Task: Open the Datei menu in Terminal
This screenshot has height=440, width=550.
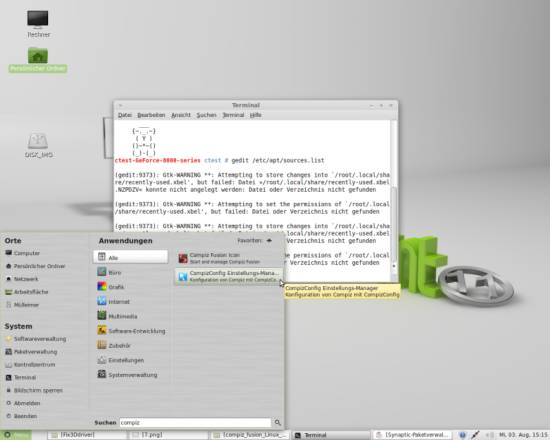Action: (125, 115)
